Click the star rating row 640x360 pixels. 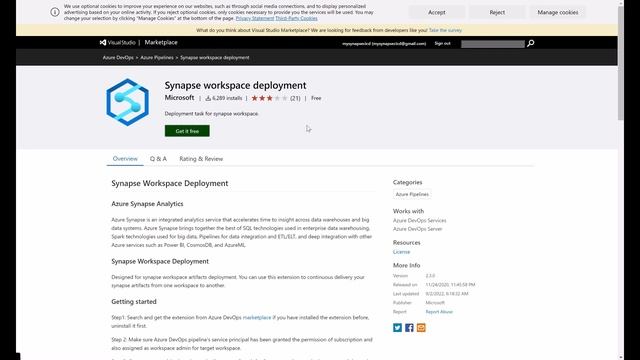tap(269, 98)
